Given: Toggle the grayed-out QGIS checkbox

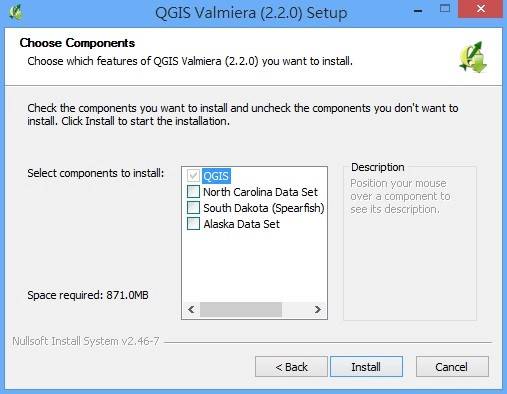Looking at the screenshot, I should click(x=193, y=176).
